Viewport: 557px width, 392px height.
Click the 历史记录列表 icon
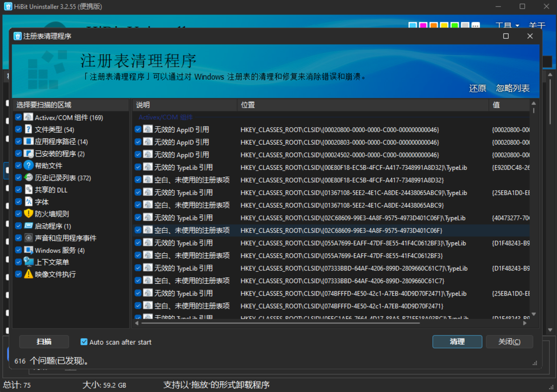pyautogui.click(x=29, y=178)
